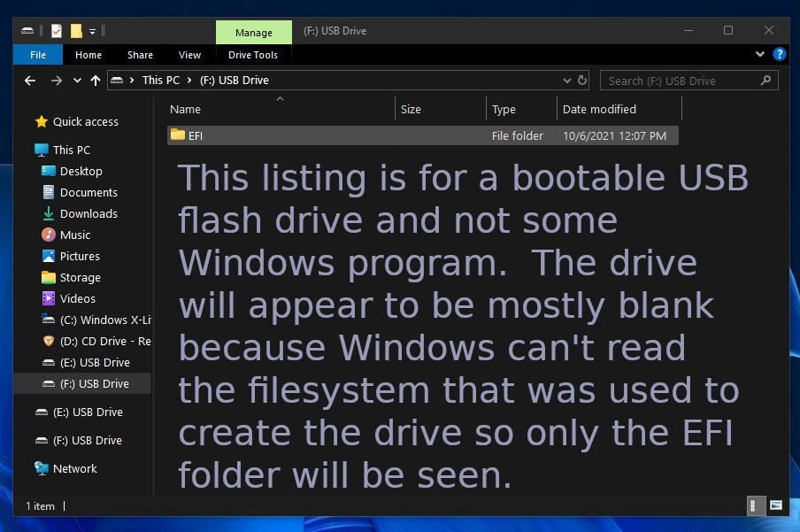This screenshot has height=532, width=800.
Task: Open (D:) CD Drive in navigation pane
Action: point(105,341)
